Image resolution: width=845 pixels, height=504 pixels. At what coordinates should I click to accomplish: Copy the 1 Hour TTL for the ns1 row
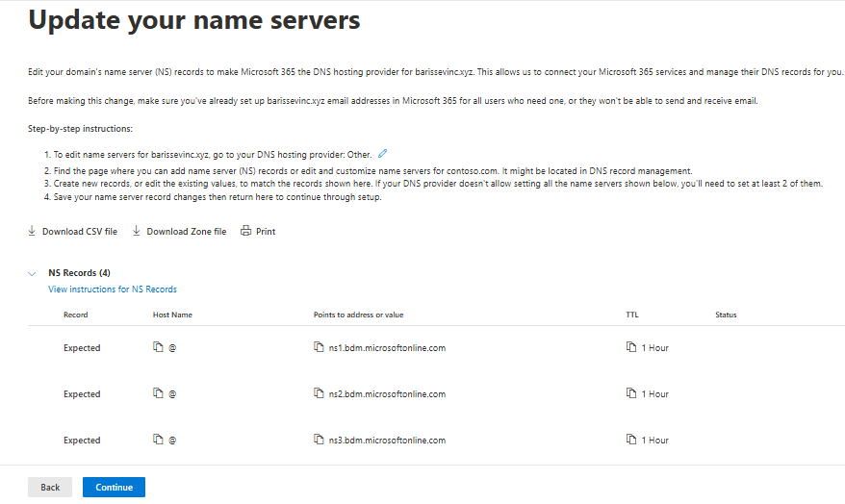click(x=631, y=347)
